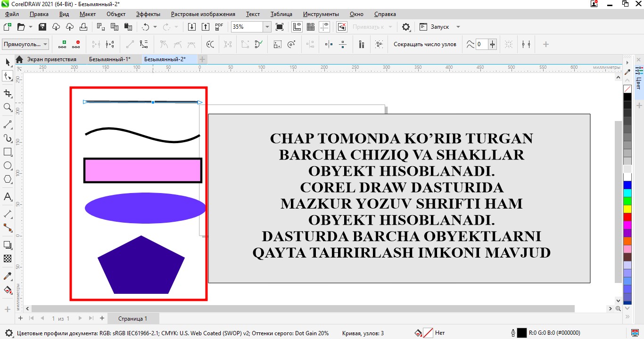This screenshot has height=339, width=644.
Task: Click the Reverse direction icon
Action: coord(211,44)
